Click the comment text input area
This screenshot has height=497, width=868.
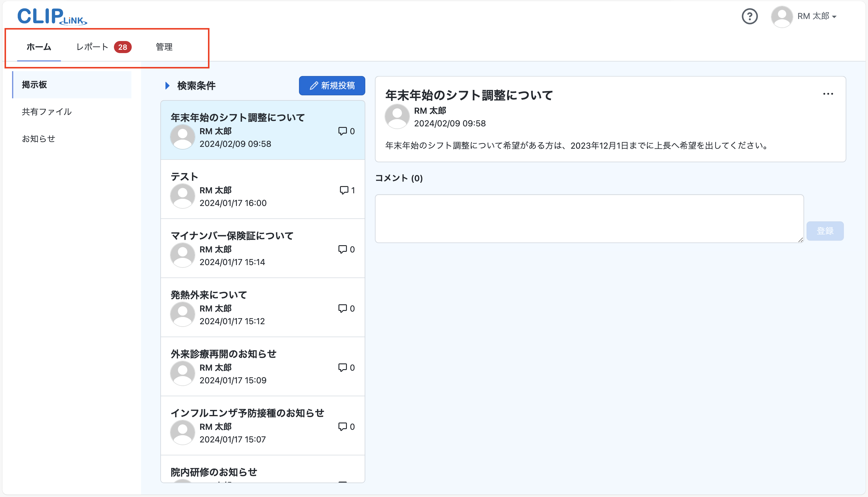click(589, 218)
